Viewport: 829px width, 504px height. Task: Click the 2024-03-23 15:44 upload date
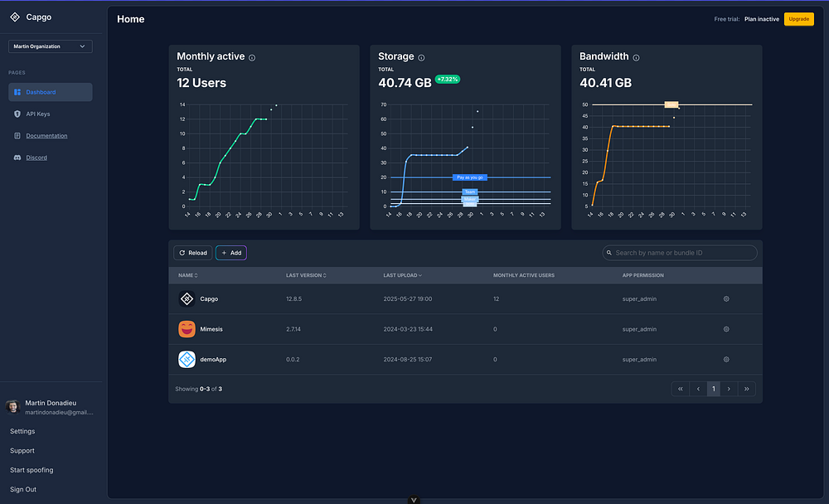point(408,329)
